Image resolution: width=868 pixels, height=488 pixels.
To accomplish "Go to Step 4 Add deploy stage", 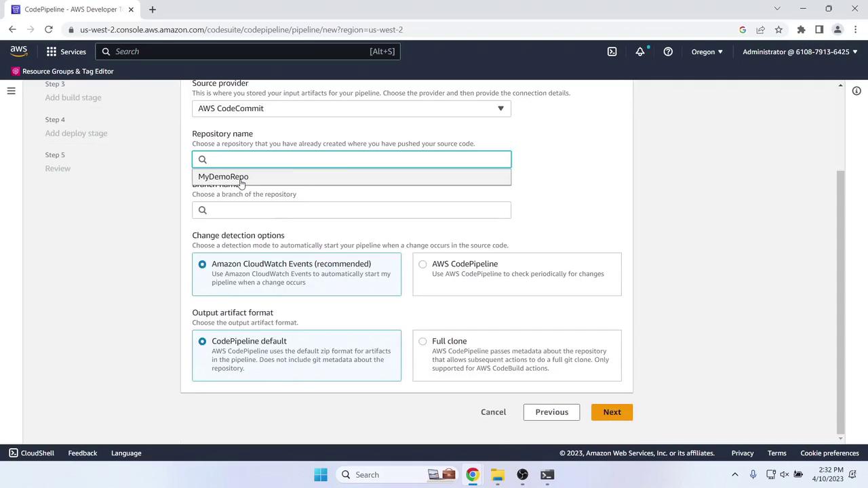I will 76,134.
